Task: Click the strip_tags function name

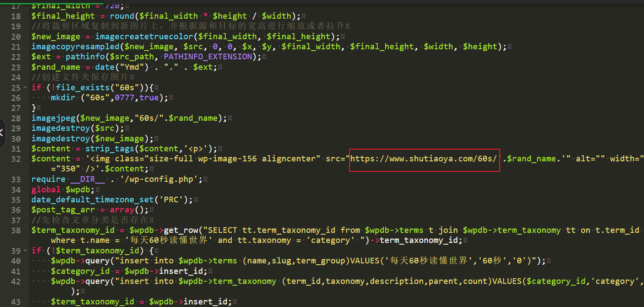Action: [109, 149]
